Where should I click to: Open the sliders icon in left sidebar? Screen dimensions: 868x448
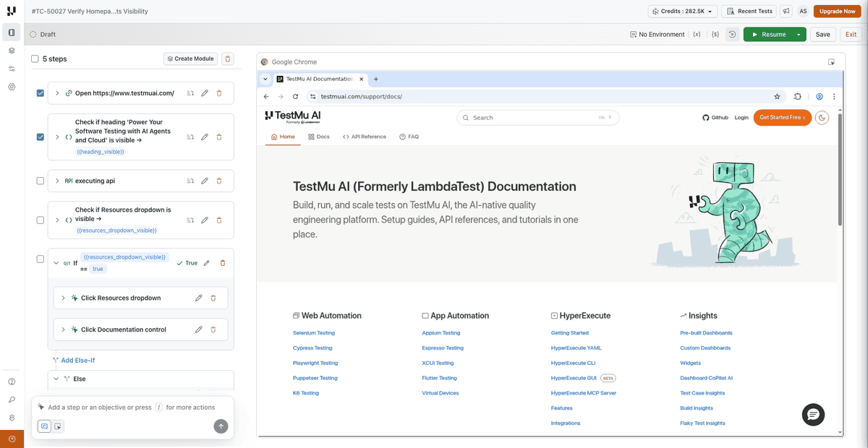click(x=12, y=69)
